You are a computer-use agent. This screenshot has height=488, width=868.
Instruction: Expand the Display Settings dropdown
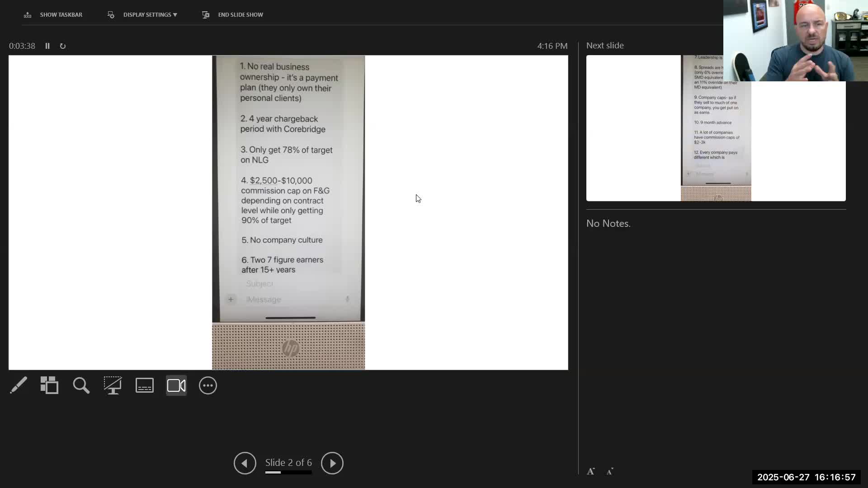tap(150, 15)
